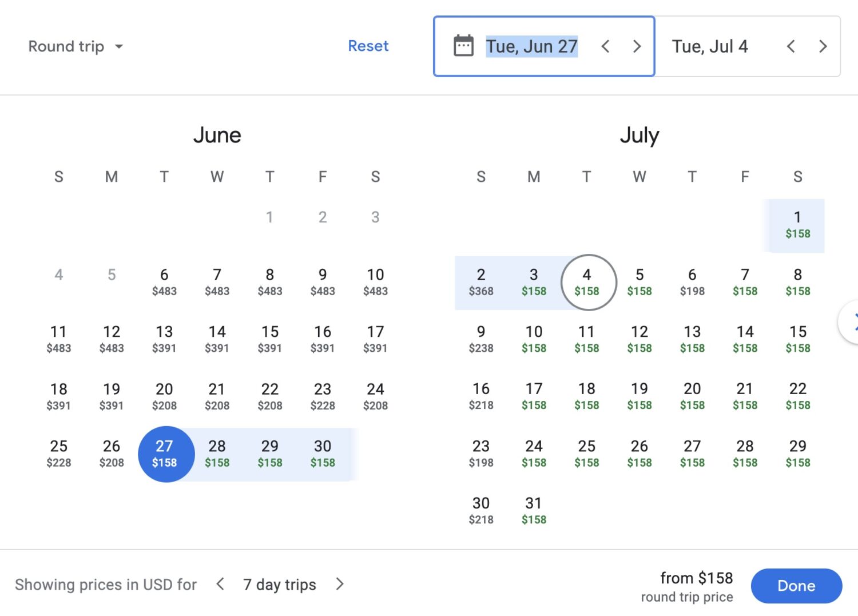Select June 20 priced at $208
Screen dimensions: 858x616
point(164,396)
